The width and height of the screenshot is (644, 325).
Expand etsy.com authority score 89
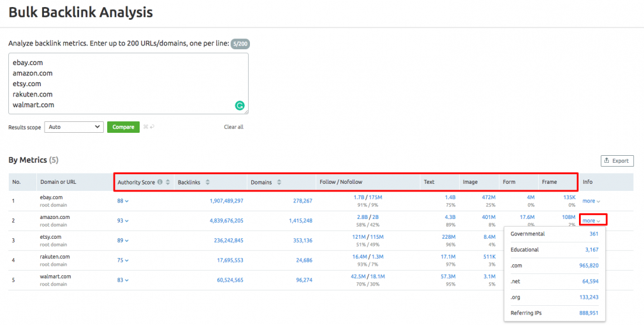point(122,241)
